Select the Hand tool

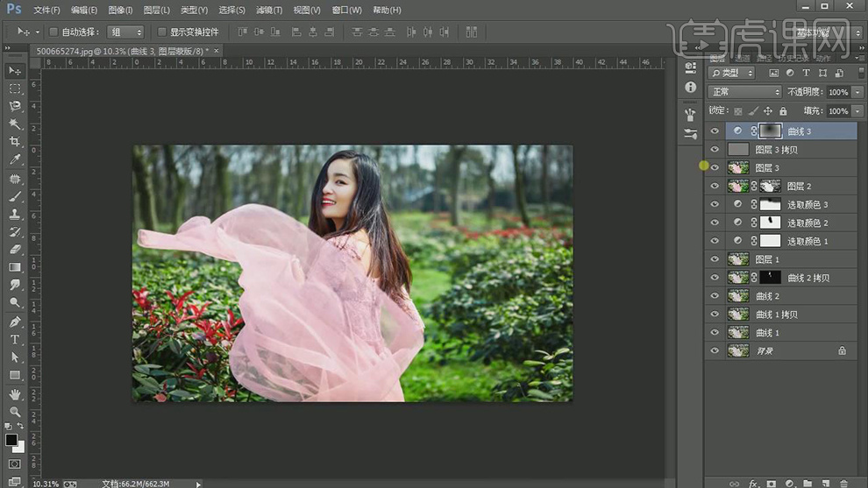pyautogui.click(x=15, y=394)
